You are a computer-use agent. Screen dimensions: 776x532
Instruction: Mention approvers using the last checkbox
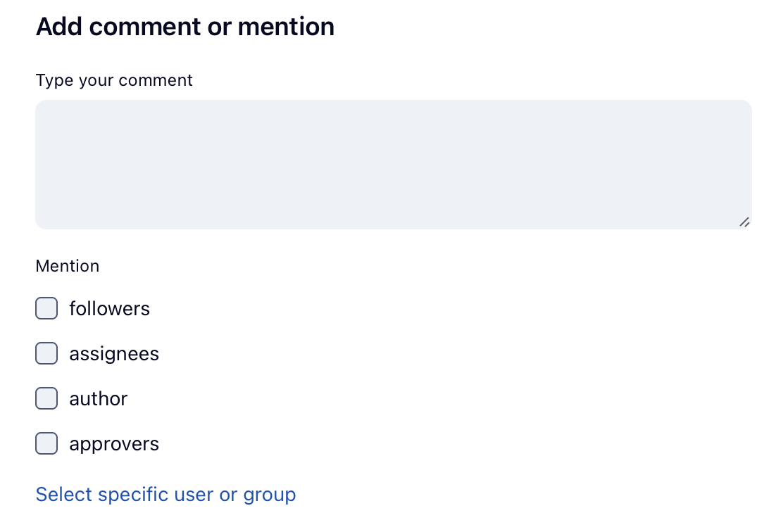coord(46,444)
